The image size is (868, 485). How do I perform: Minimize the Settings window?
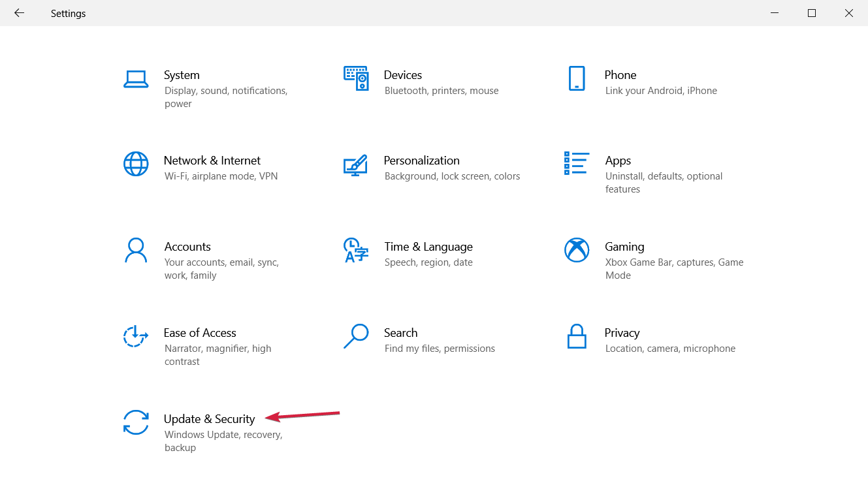pos(774,13)
